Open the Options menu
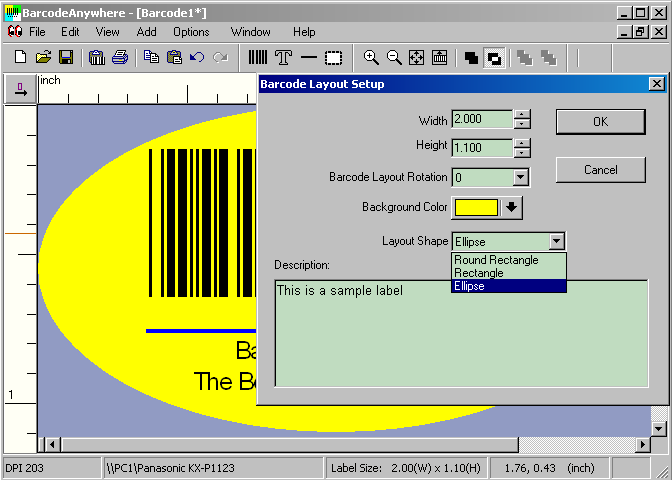Image resolution: width=672 pixels, height=480 pixels. pos(191,32)
